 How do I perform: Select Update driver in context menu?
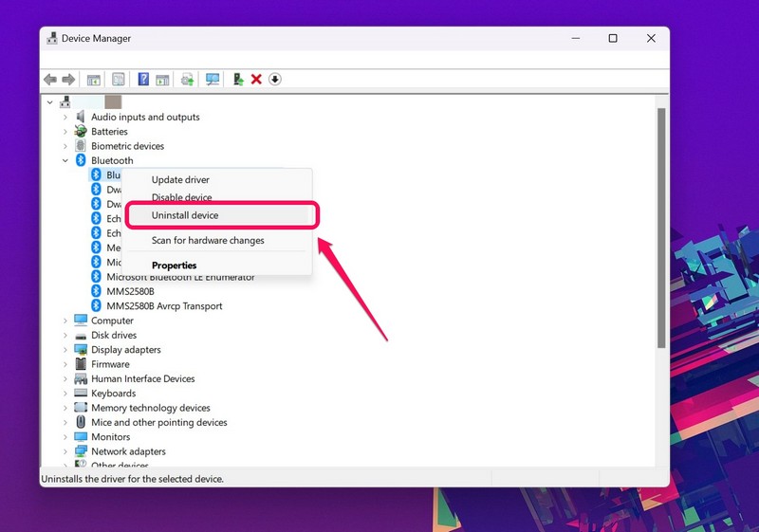180,180
